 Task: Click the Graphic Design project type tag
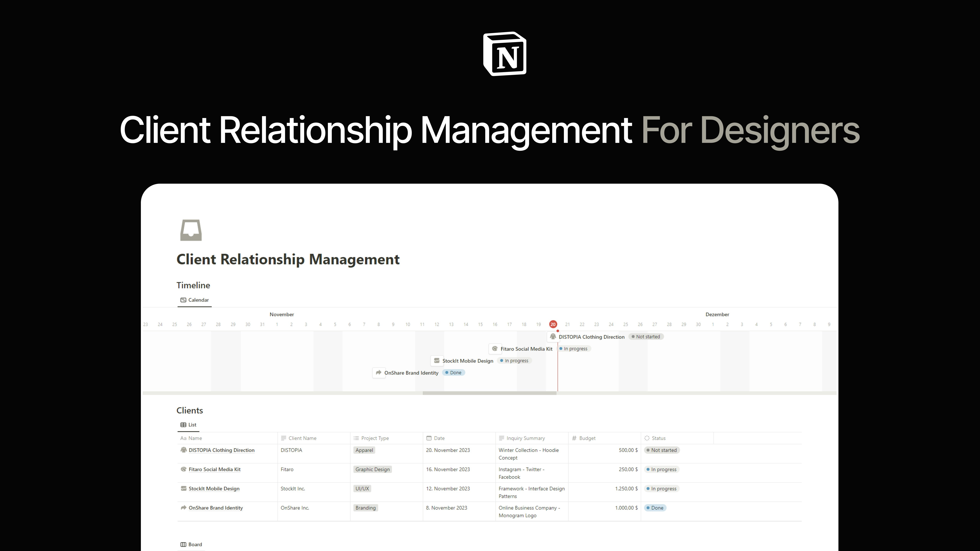[372, 469]
